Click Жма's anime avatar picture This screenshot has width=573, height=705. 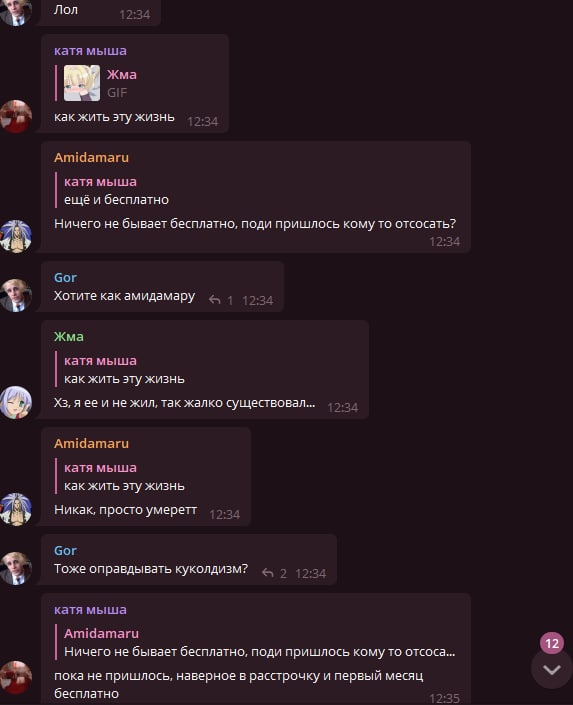click(x=16, y=402)
